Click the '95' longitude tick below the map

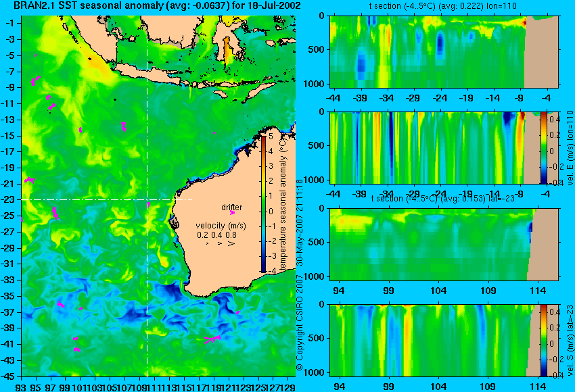pos(36,387)
